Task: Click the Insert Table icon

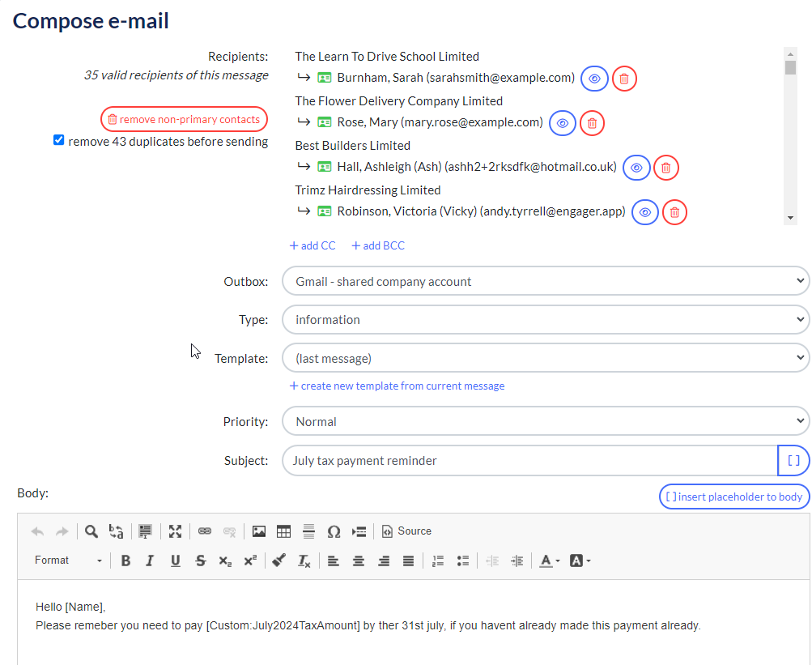Action: tap(283, 531)
